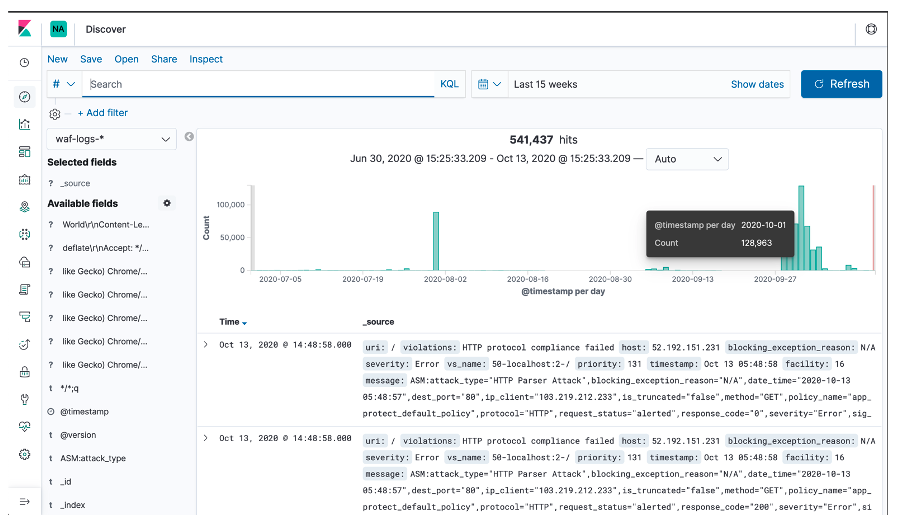Go to Discover compass icon in sidebar
Screen dimensions: 903x524
tap(24, 97)
